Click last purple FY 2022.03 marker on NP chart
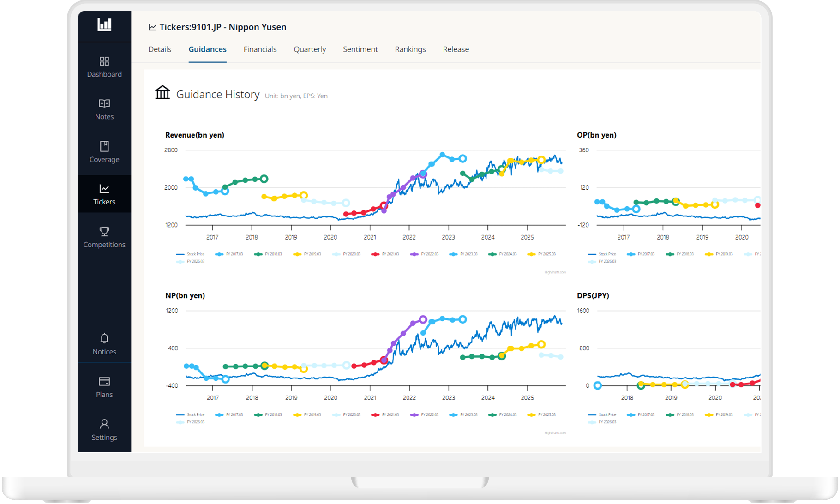The image size is (840, 504). click(423, 319)
